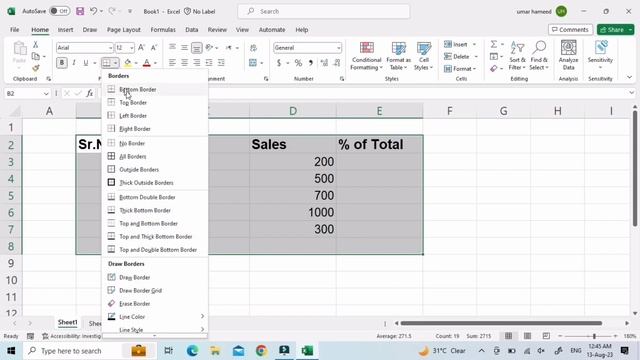The image size is (640, 360).
Task: Apply fill color bucket swatch
Action: click(x=127, y=63)
